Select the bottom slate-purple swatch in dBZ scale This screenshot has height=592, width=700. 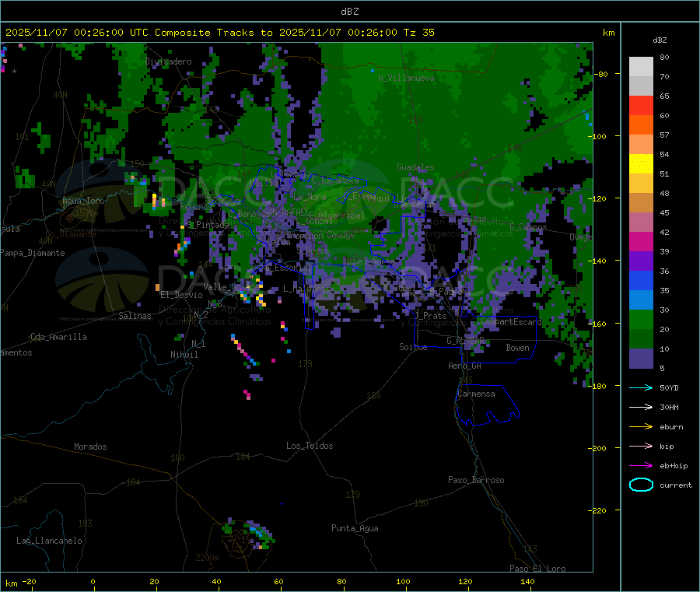pos(641,359)
